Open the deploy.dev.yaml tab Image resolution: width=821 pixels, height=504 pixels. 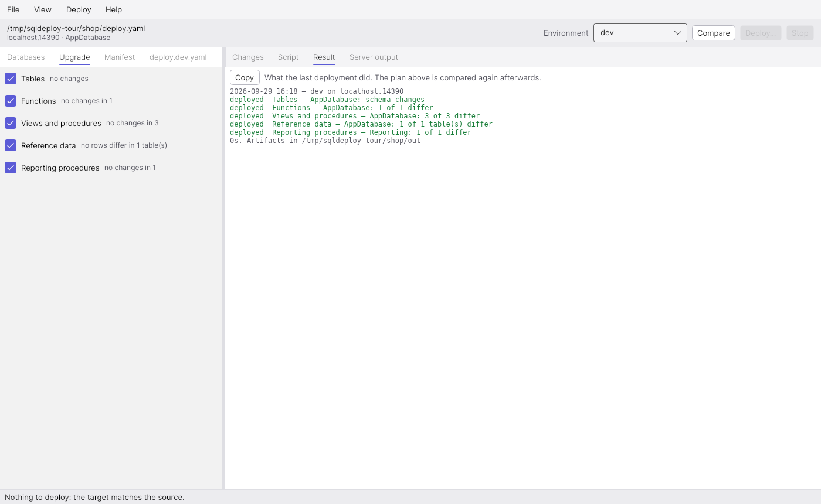coord(178,57)
